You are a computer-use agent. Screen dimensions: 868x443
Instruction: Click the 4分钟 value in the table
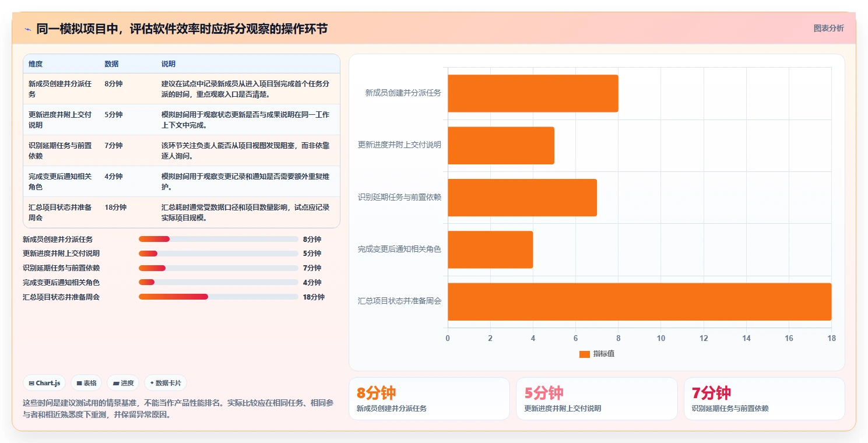point(114,177)
